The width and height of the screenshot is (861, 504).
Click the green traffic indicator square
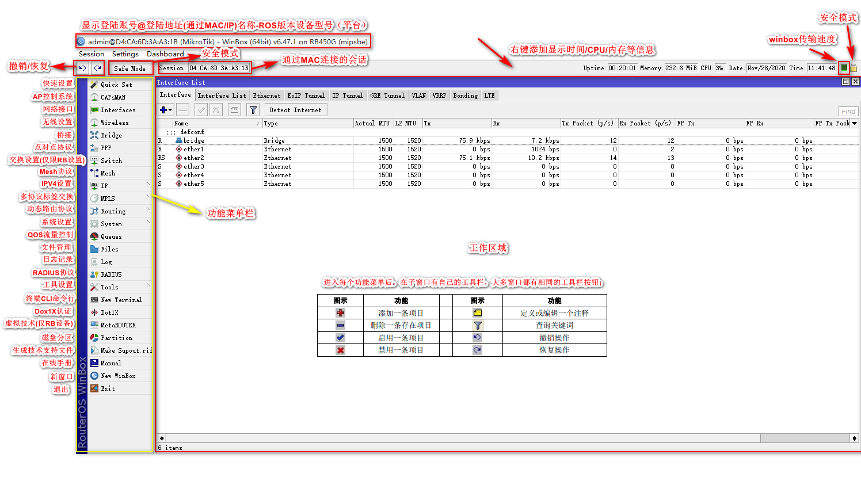click(844, 68)
